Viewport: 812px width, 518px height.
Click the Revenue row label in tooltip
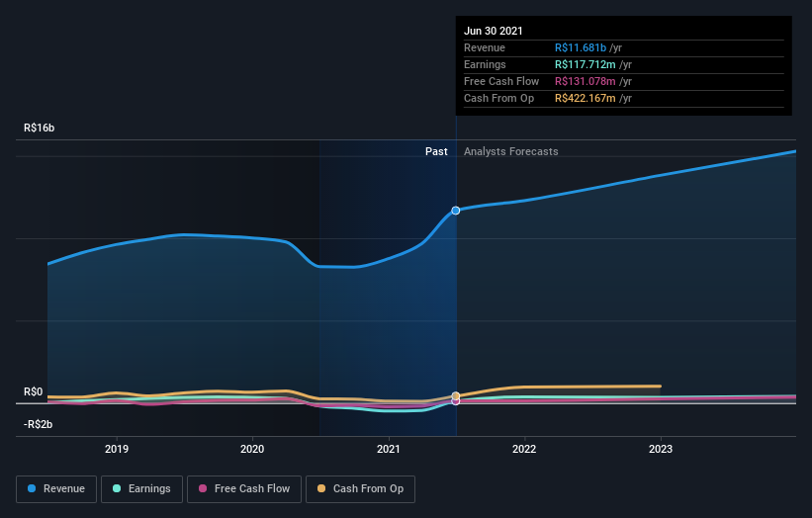tap(485, 47)
